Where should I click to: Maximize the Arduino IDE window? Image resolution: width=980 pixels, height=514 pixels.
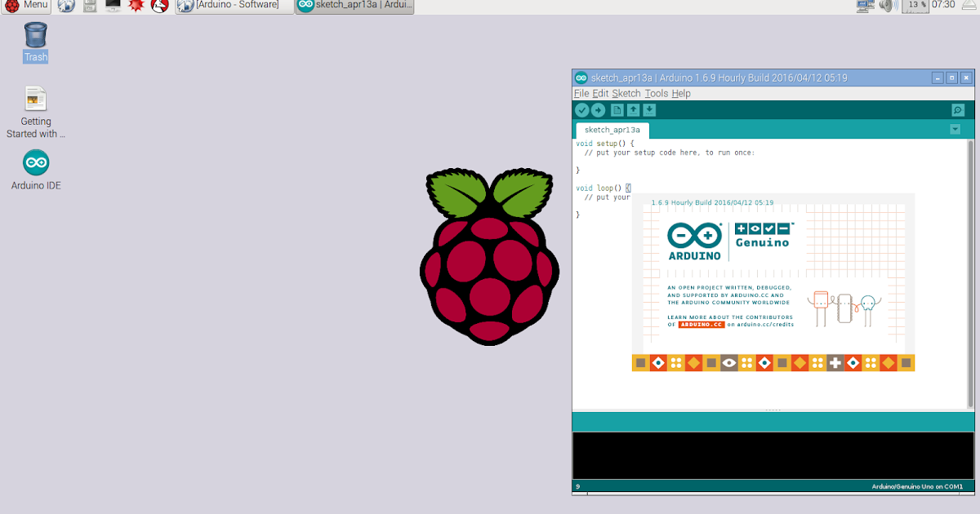point(951,78)
